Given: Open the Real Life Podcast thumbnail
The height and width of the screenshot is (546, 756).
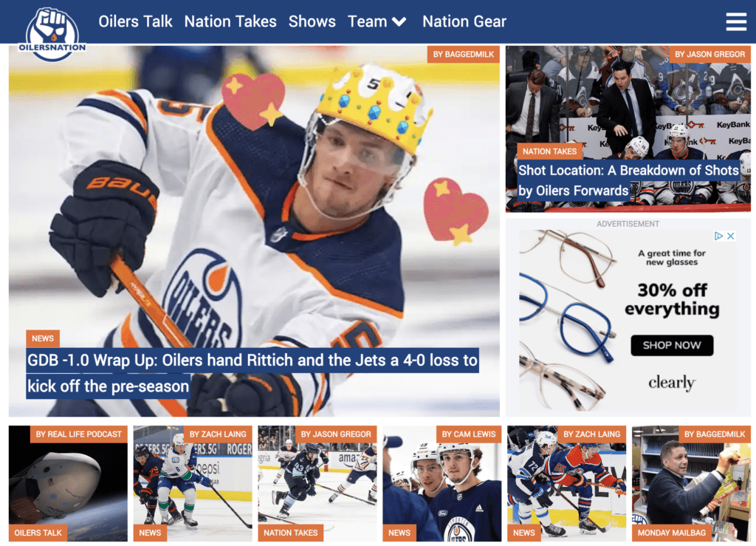Looking at the screenshot, I should pyautogui.click(x=68, y=483).
